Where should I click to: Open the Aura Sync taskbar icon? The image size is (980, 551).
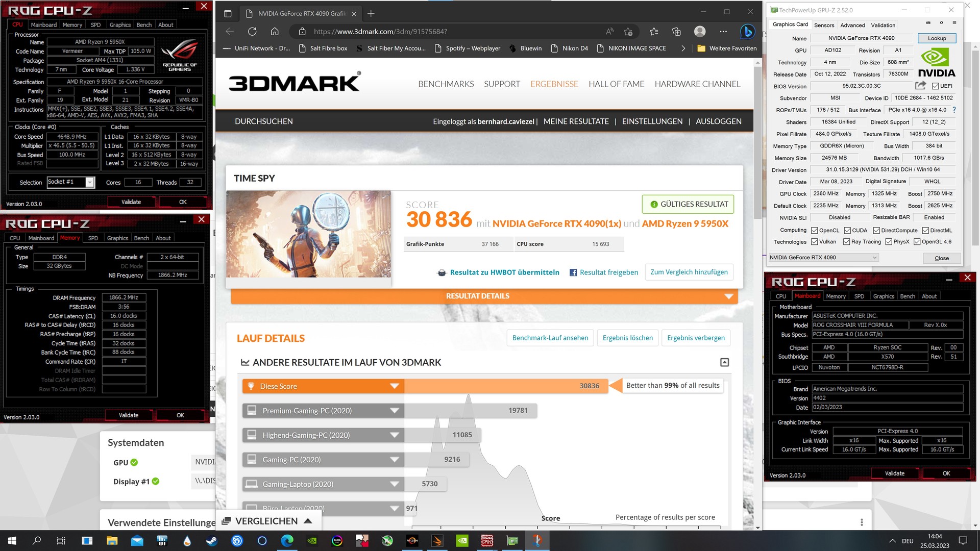tap(337, 541)
